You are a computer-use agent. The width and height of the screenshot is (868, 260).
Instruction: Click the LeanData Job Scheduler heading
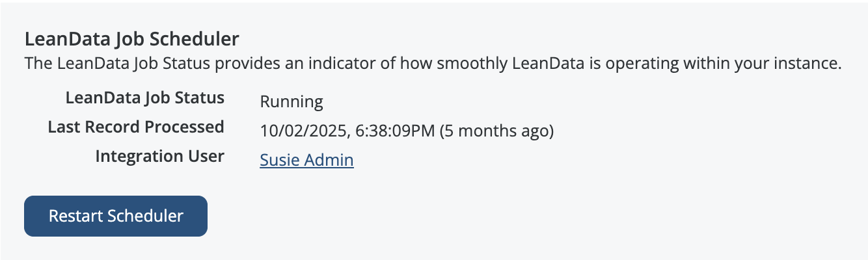point(132,40)
